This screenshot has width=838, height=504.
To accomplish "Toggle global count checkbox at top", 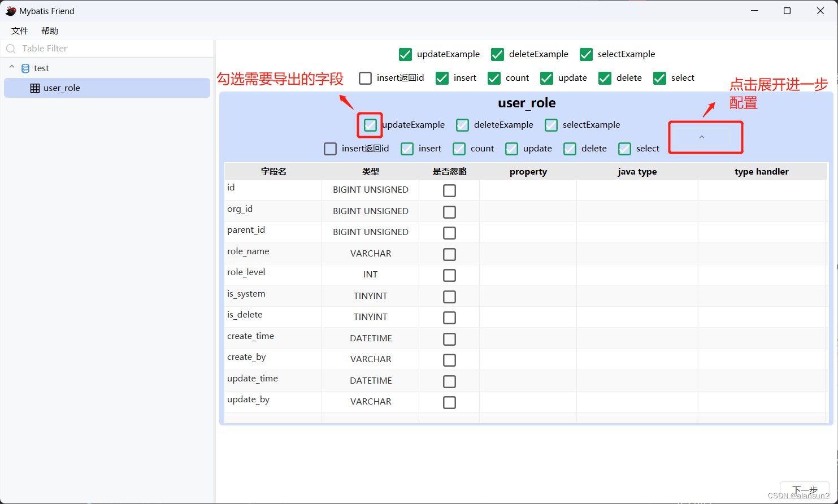I will [x=494, y=78].
